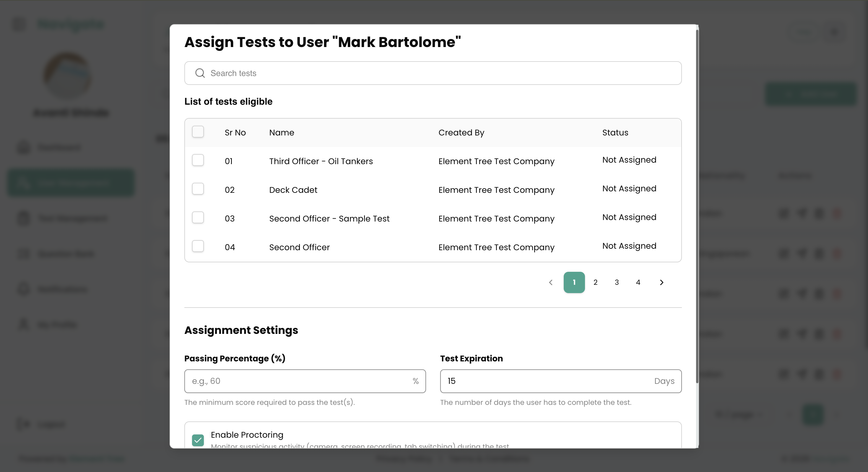
Task: Click Not Assigned status in row 04
Action: point(629,246)
